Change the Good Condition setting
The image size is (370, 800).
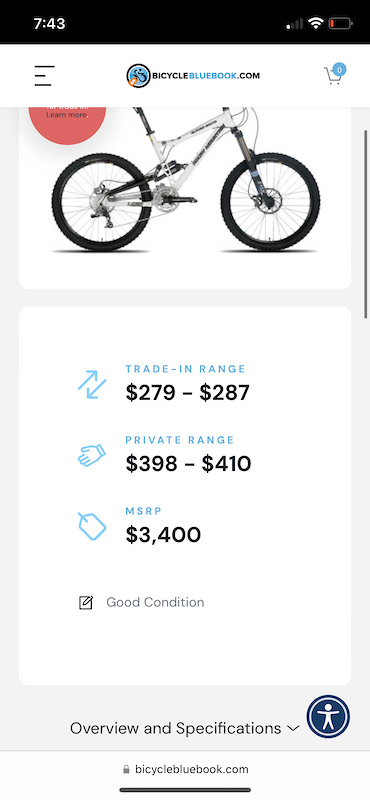[x=155, y=603]
